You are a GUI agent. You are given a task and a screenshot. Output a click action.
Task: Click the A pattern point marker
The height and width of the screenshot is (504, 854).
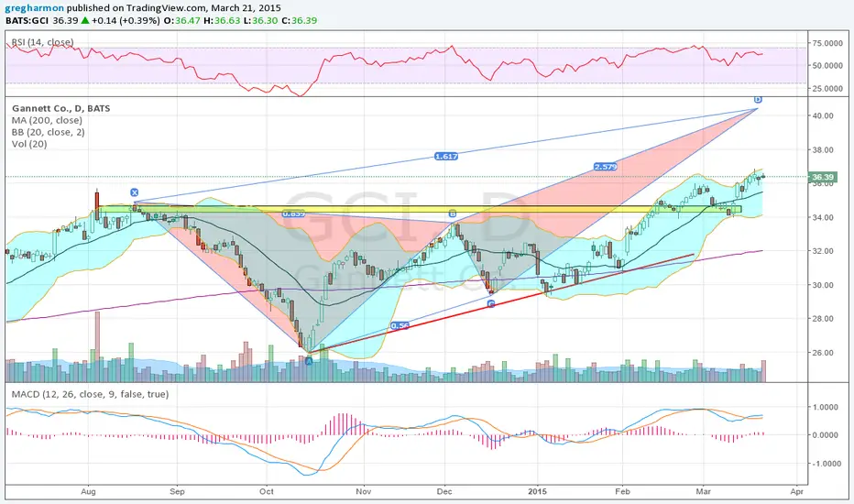(x=309, y=361)
